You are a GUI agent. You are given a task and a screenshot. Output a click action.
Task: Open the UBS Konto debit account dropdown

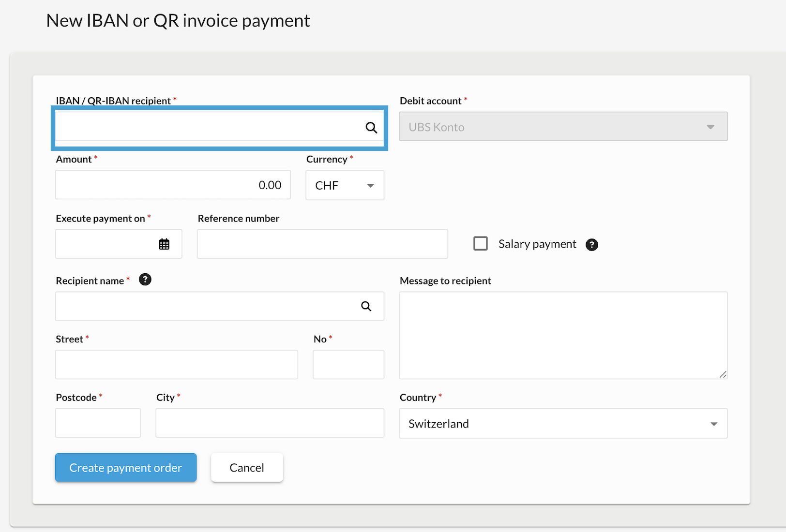pyautogui.click(x=563, y=127)
